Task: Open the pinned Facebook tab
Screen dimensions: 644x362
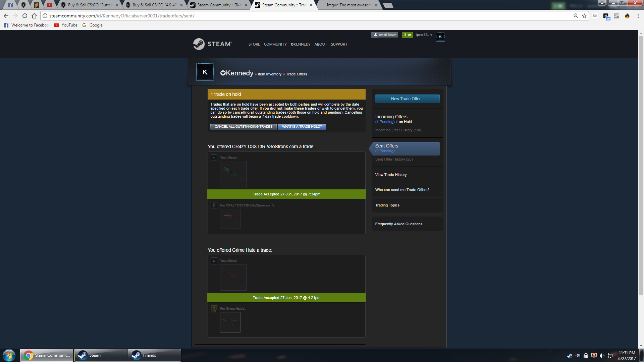Action: click(10, 5)
